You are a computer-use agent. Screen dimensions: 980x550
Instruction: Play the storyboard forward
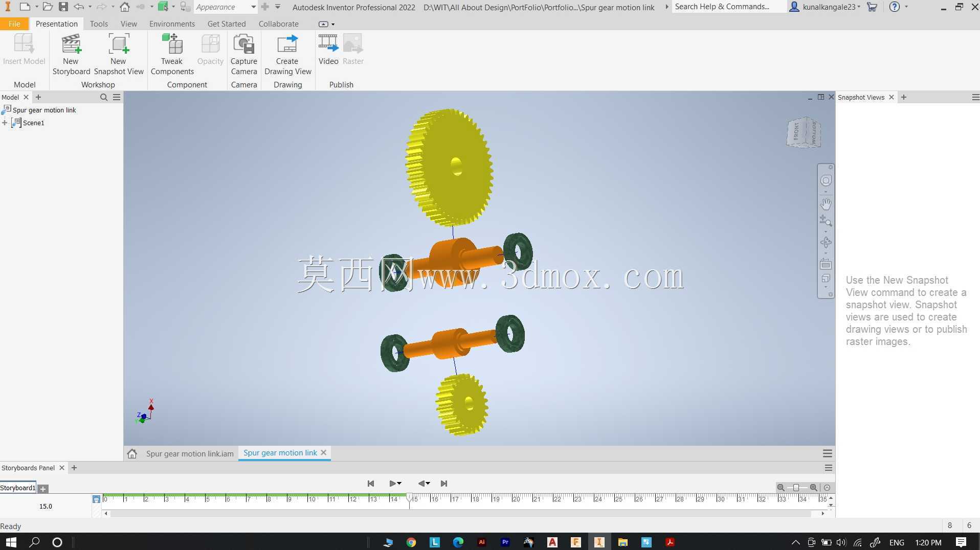(x=393, y=484)
